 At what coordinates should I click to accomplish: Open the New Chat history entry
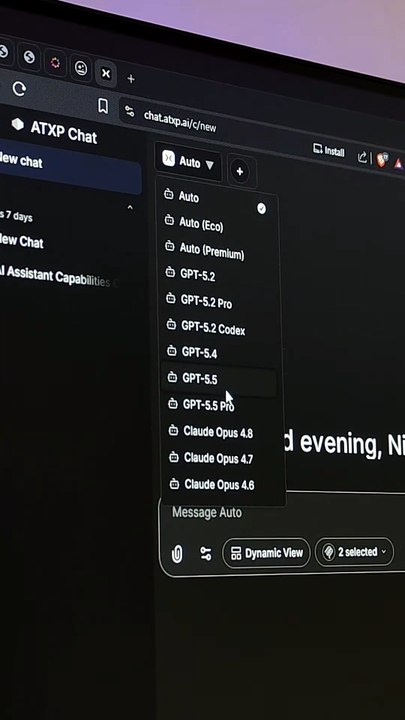pyautogui.click(x=22, y=241)
